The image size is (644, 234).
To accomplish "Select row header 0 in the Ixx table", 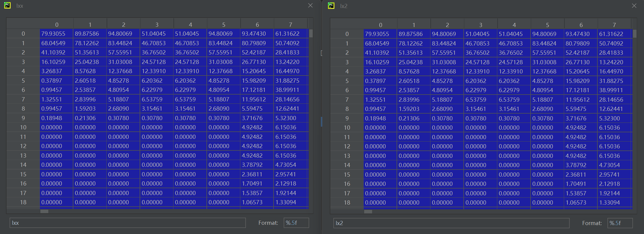I will [23, 34].
